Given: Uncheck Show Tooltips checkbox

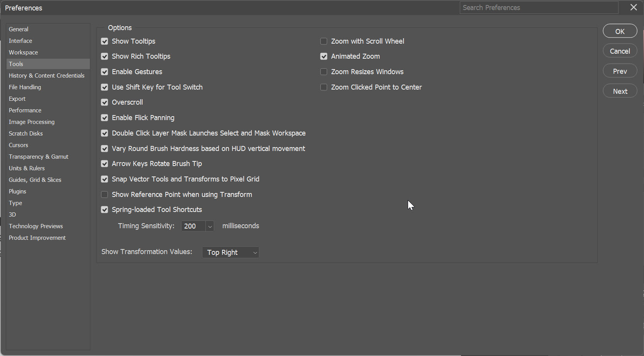Looking at the screenshot, I should point(105,41).
